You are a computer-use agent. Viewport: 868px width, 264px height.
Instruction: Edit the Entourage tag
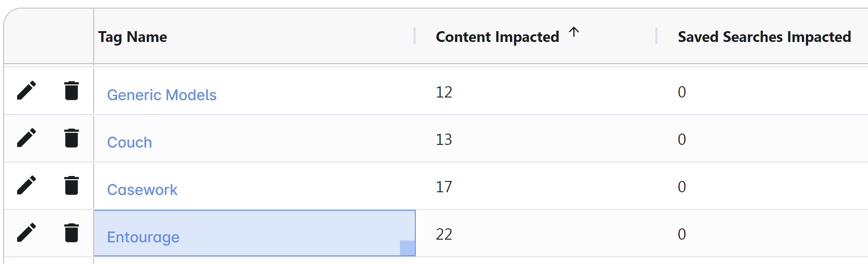coord(27,232)
